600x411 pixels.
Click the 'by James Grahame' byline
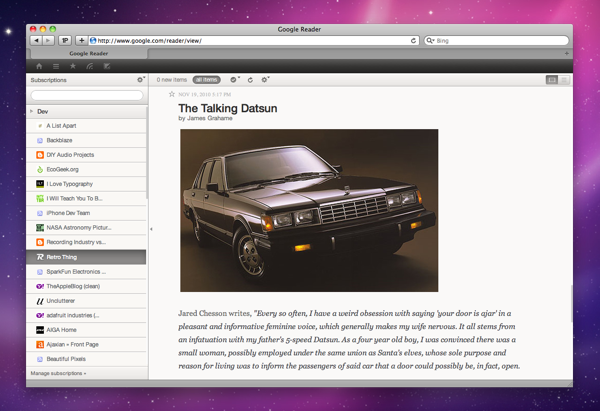click(x=205, y=118)
